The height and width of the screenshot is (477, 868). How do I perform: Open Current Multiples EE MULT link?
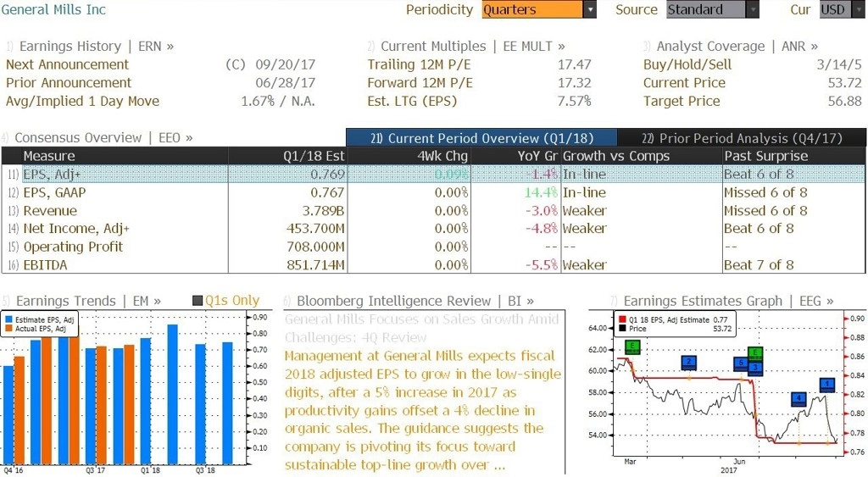click(x=473, y=46)
